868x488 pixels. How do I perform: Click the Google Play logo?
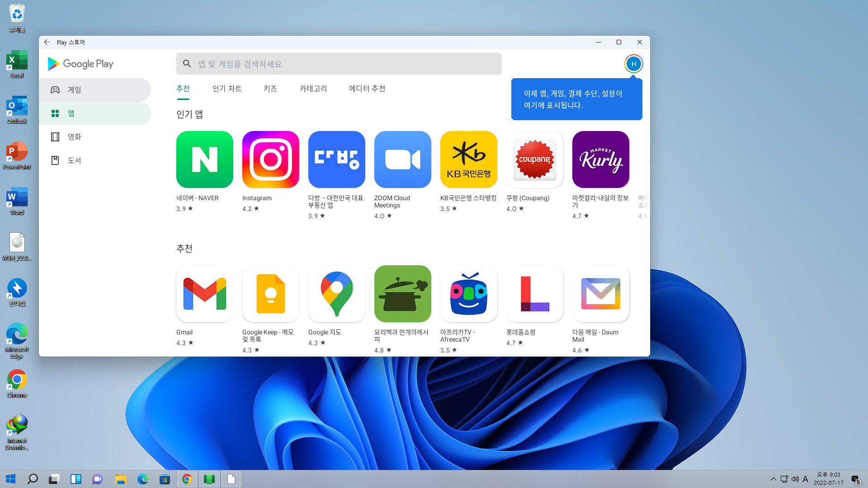click(80, 64)
